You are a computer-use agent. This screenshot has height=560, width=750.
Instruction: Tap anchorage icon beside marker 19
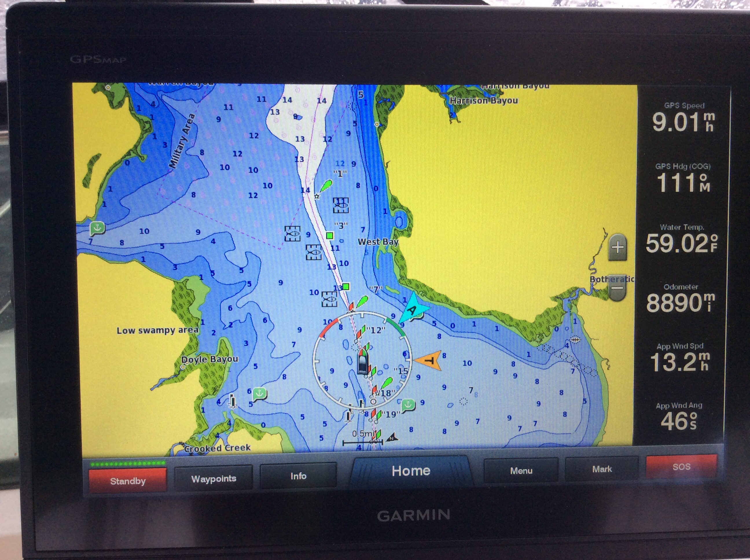[408, 405]
